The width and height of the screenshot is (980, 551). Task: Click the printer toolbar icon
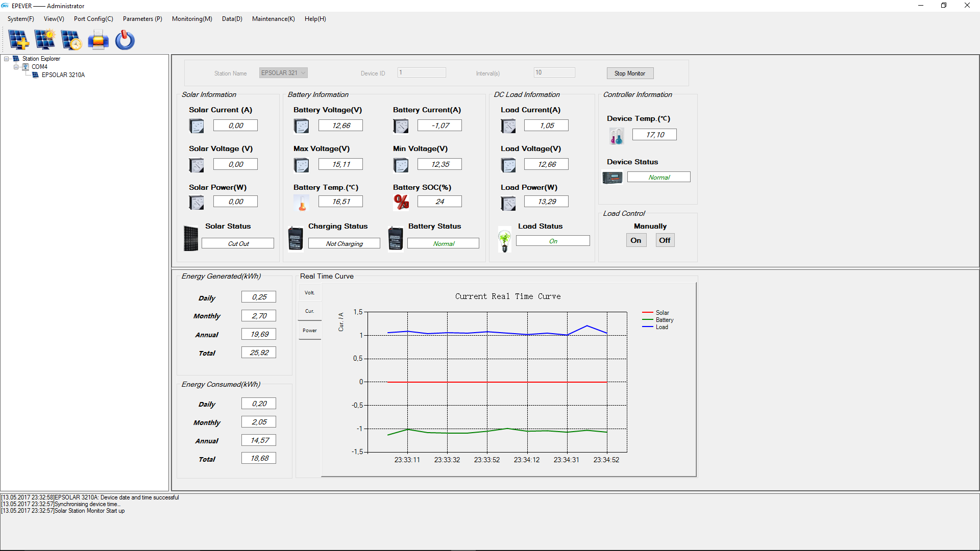(x=98, y=40)
